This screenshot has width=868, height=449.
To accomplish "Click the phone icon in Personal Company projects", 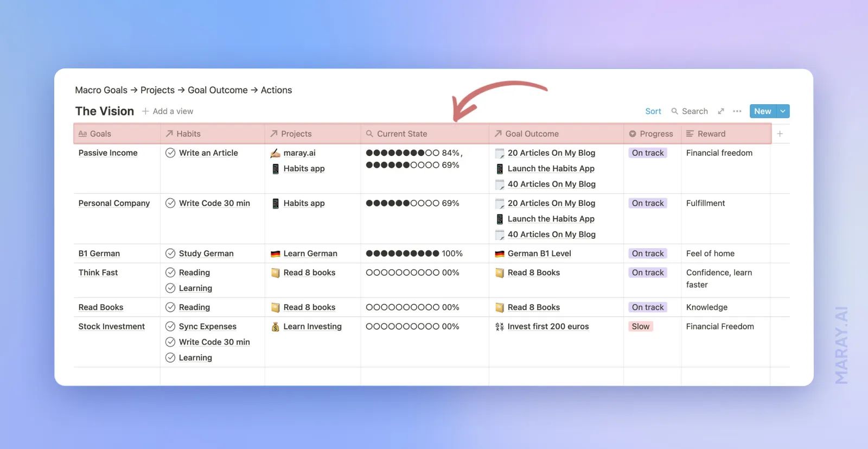I will [x=275, y=204].
